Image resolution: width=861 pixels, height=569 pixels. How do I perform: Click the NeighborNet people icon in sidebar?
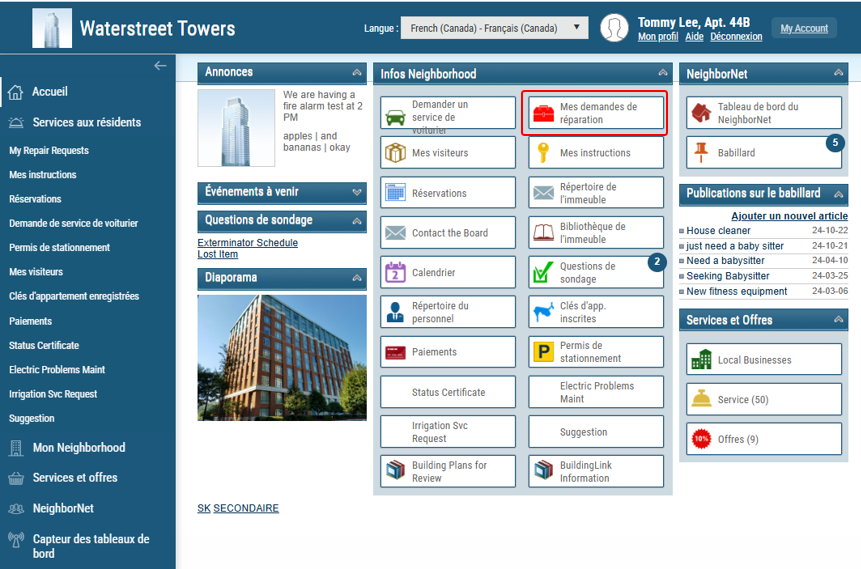pos(16,509)
